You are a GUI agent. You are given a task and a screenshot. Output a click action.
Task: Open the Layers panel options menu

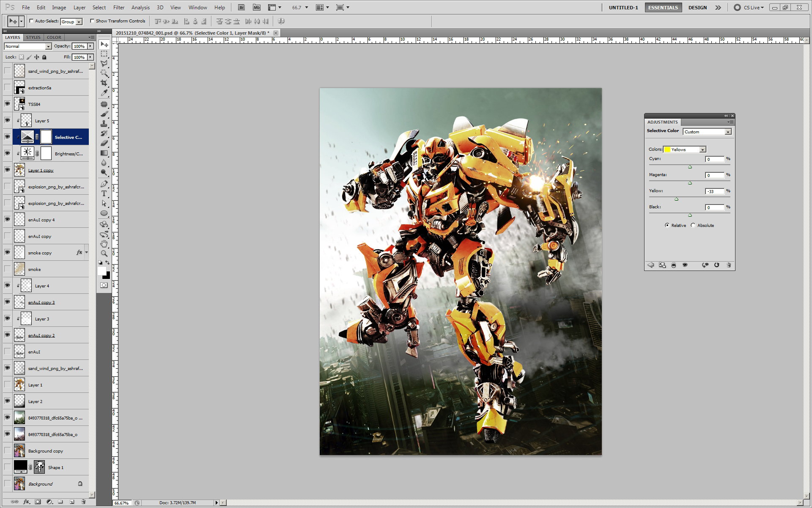point(91,37)
